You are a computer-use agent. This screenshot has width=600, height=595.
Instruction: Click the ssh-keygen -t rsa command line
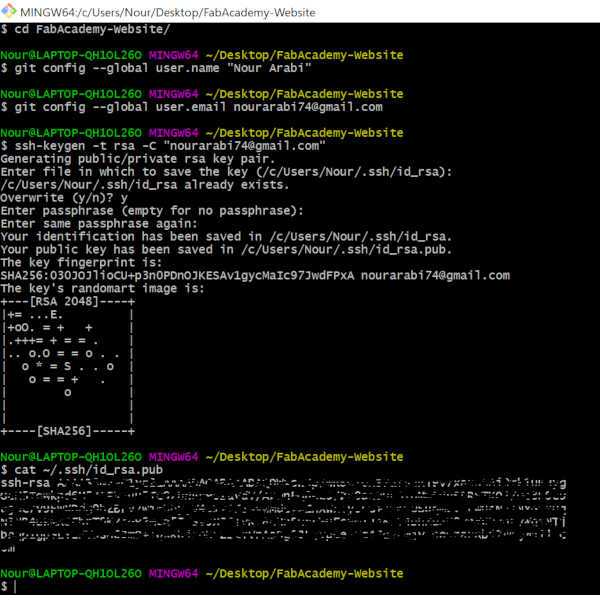click(163, 146)
